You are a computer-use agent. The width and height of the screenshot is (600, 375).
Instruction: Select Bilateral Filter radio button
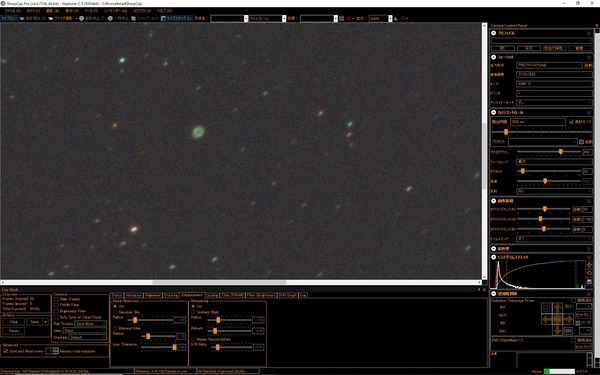pyautogui.click(x=115, y=328)
